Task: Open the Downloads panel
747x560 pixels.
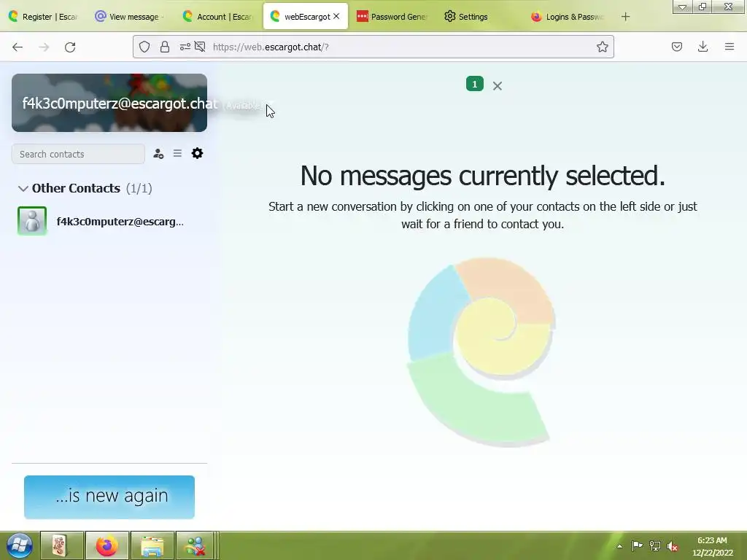Action: click(703, 47)
